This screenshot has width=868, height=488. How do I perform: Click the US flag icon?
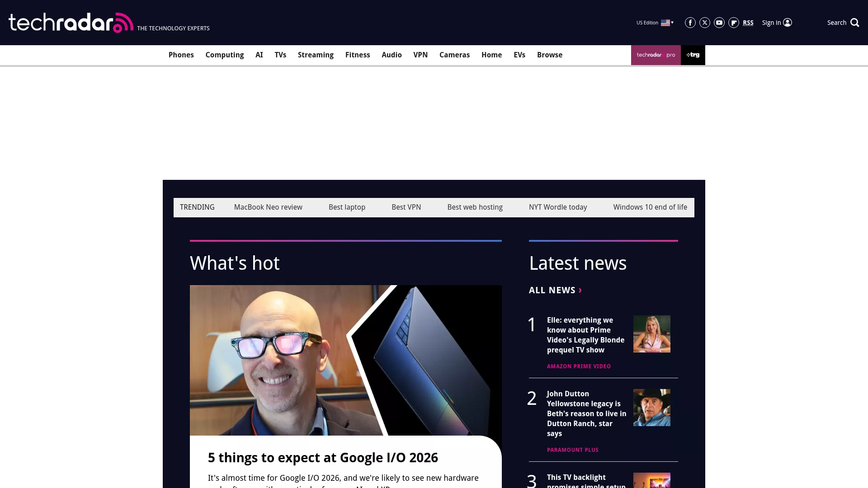(x=665, y=23)
